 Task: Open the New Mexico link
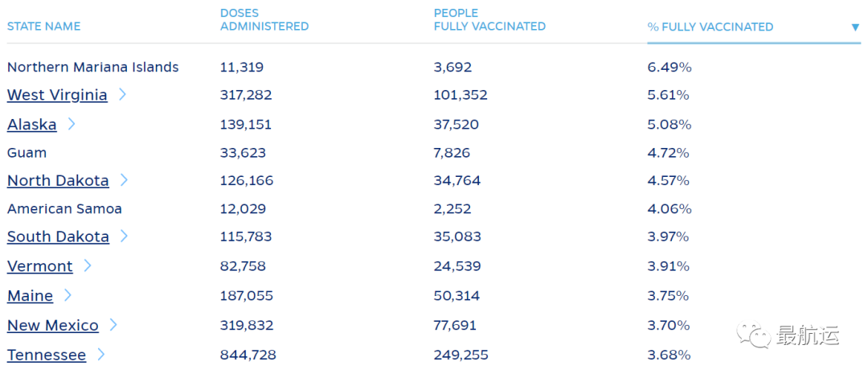tap(53, 326)
